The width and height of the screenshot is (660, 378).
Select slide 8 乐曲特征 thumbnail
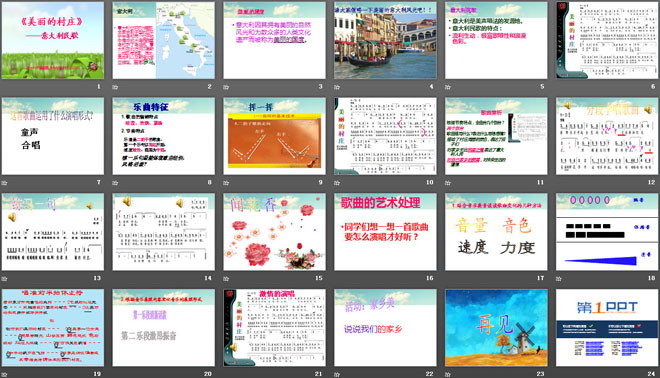163,136
